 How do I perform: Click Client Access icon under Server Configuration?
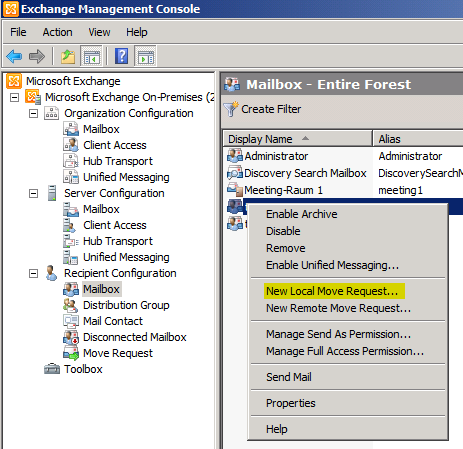click(70, 225)
